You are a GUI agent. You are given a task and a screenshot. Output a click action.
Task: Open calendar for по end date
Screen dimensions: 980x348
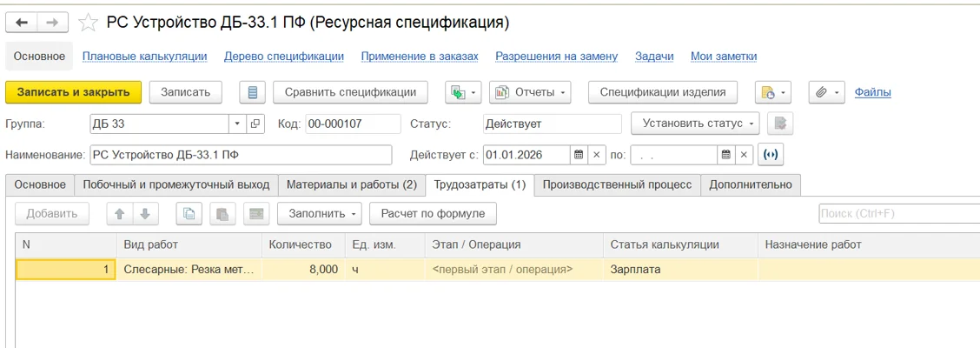point(725,155)
